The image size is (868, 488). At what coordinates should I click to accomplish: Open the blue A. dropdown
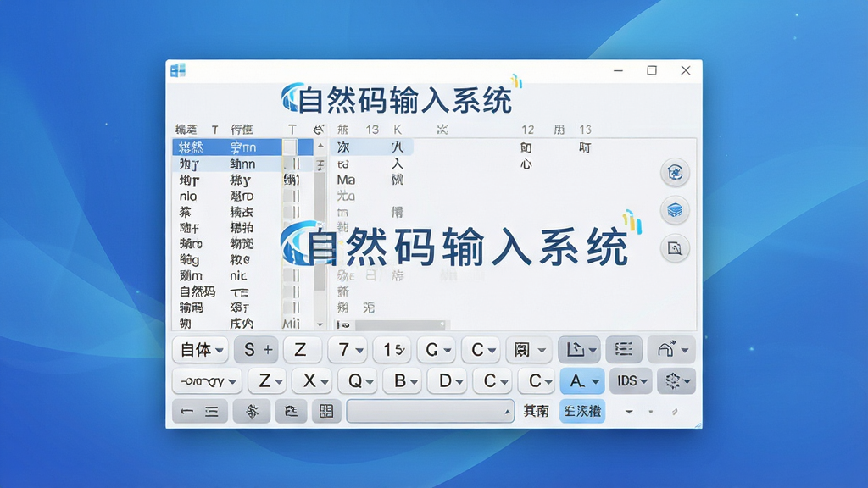click(x=582, y=380)
